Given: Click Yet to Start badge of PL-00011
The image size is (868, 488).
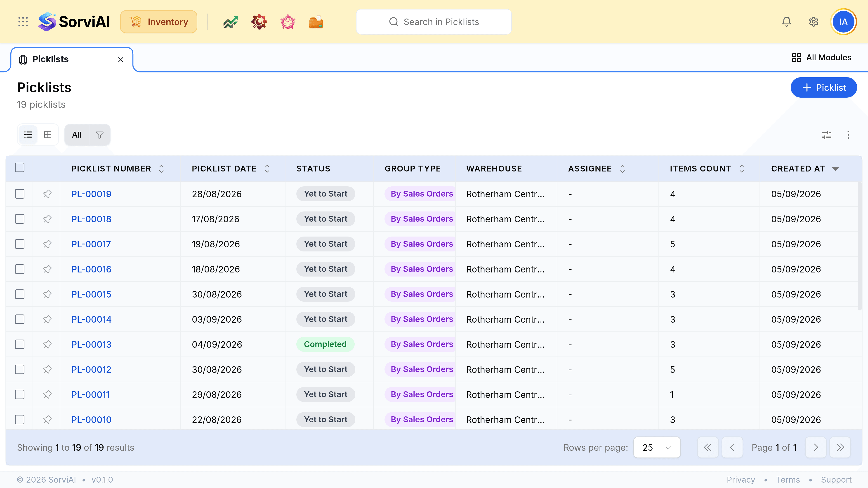Looking at the screenshot, I should click(325, 394).
